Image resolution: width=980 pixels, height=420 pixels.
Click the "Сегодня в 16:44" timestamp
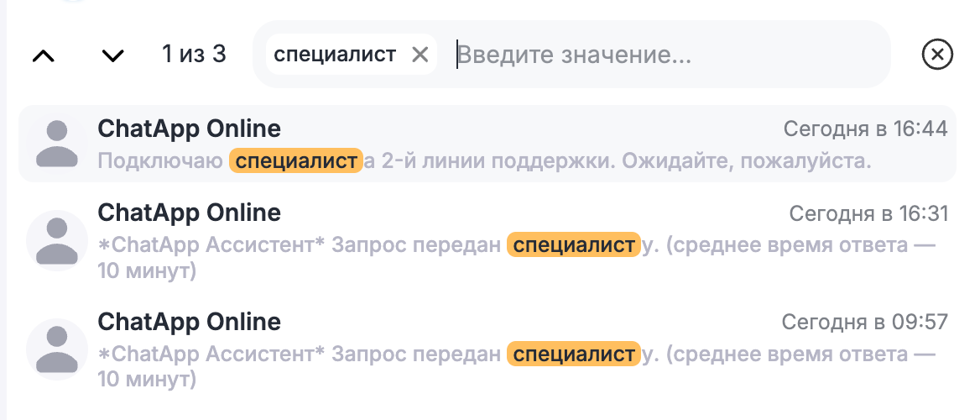point(865,129)
